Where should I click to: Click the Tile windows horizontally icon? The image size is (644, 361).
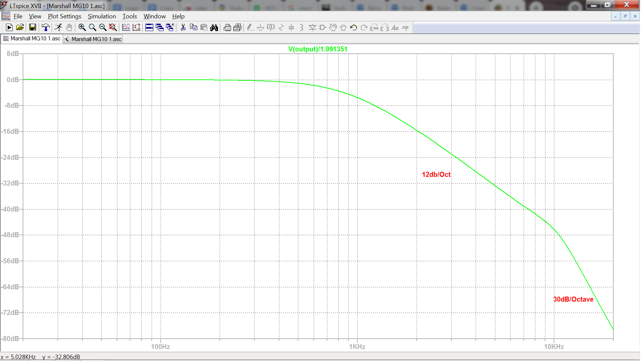point(149,28)
